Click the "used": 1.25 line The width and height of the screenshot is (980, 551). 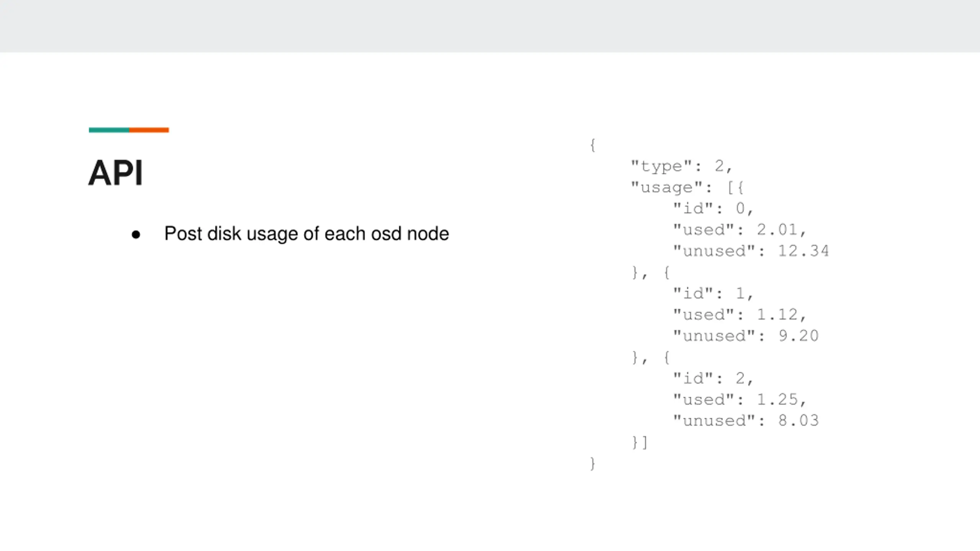740,399
